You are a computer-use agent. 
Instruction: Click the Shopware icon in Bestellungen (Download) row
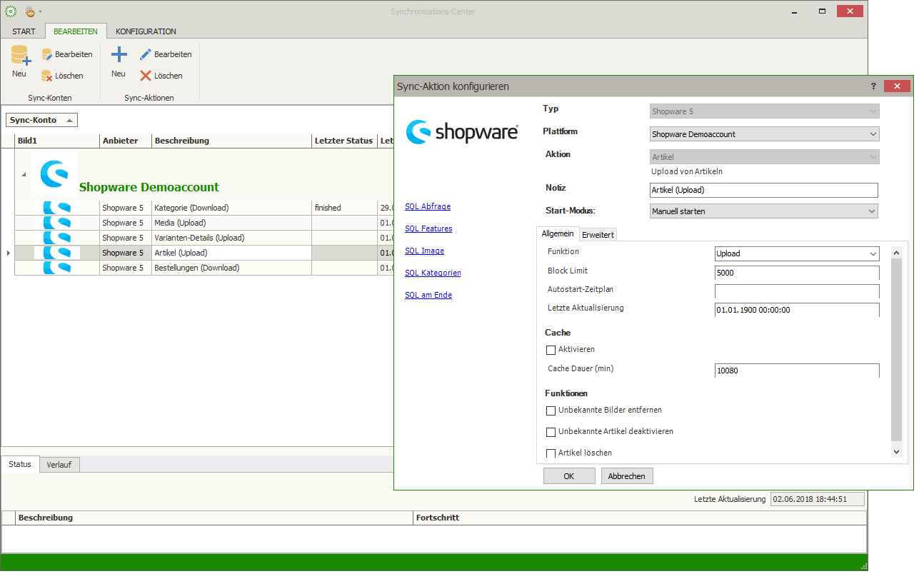[57, 268]
